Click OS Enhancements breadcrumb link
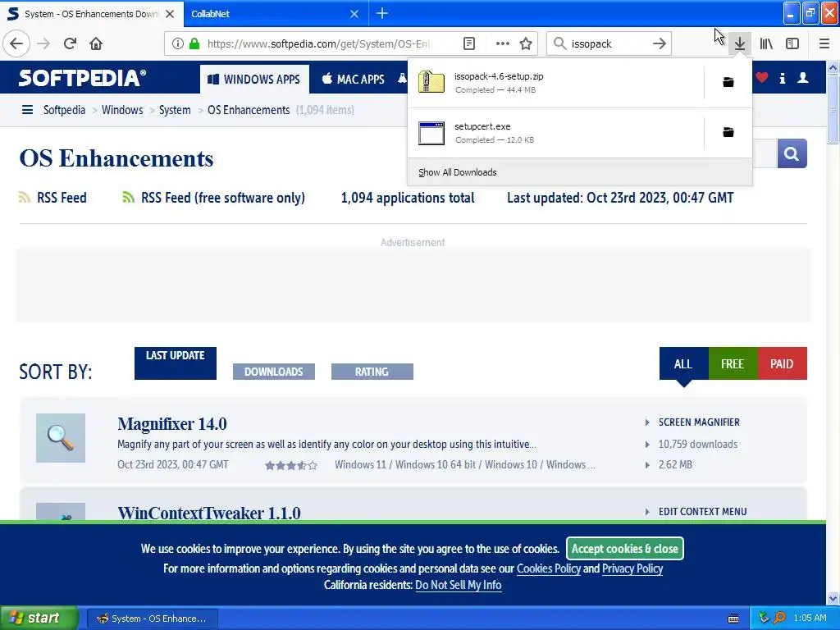 [x=249, y=110]
